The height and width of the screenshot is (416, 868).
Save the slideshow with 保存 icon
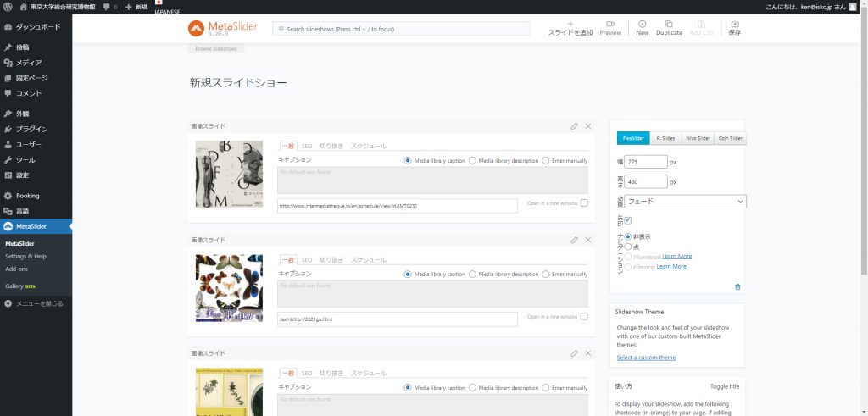point(734,25)
